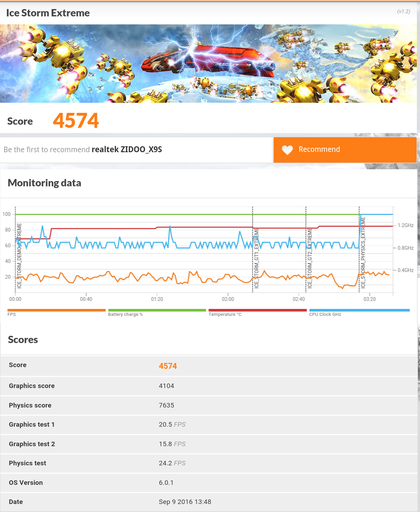Click the 00:40 time axis label
This screenshot has height=512, width=420.
click(86, 299)
